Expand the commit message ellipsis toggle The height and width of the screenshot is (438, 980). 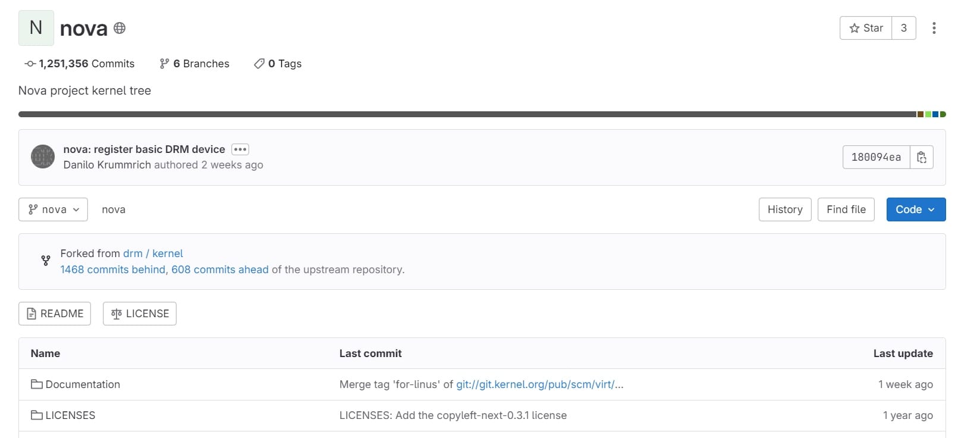point(240,149)
